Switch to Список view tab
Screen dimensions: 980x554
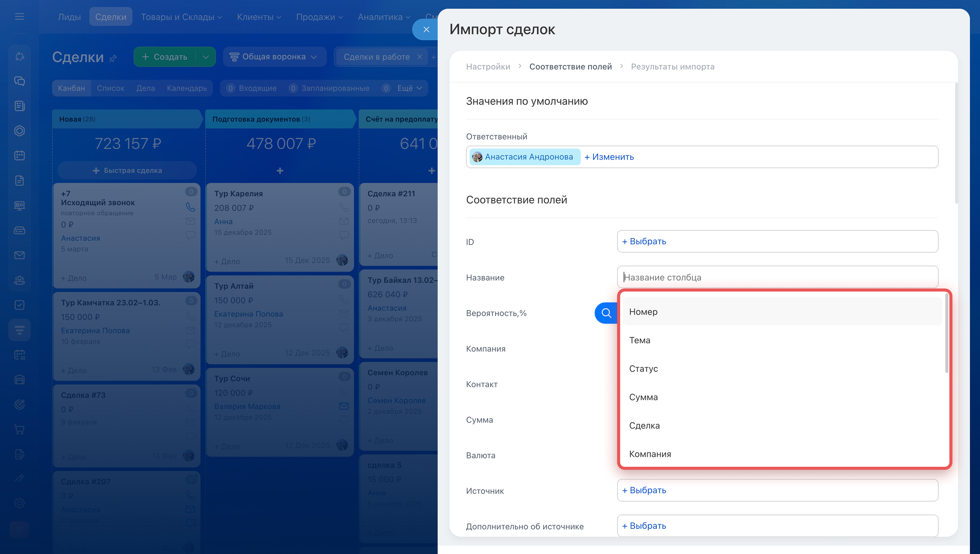[110, 88]
